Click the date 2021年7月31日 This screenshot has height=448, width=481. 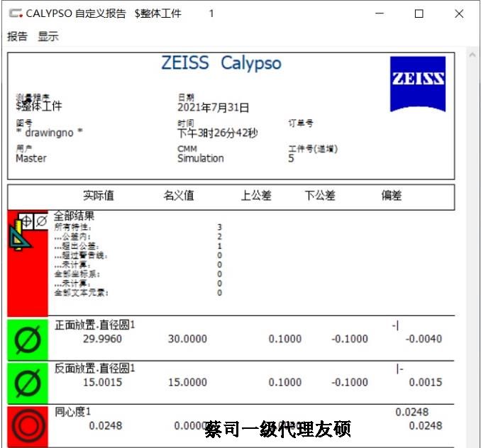[x=214, y=108]
